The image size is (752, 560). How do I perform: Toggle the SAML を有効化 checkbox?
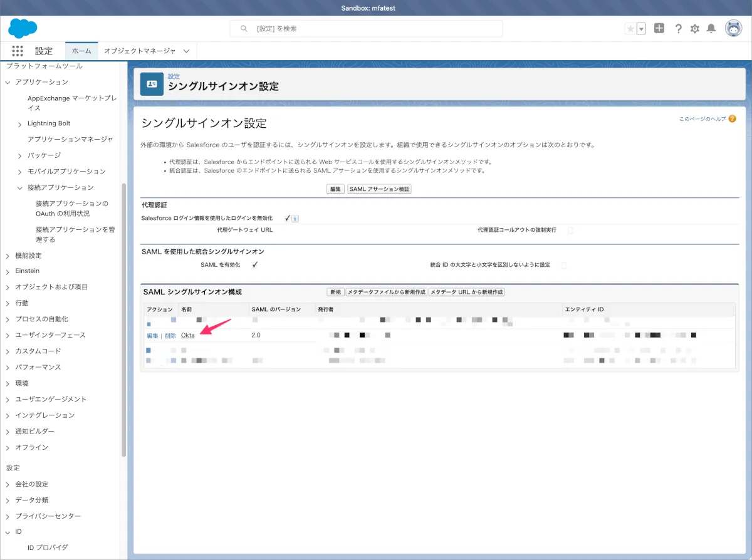255,265
